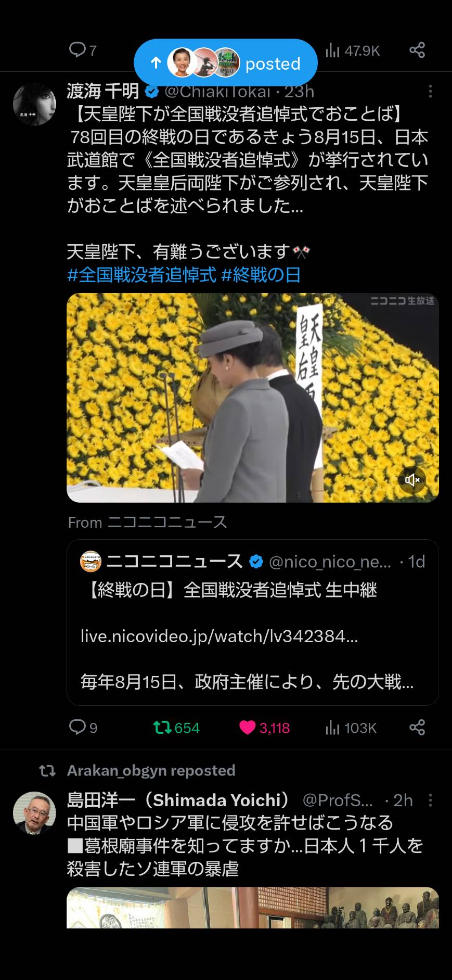Unmute the video with speaker icon
The height and width of the screenshot is (980, 452).
pos(412,479)
